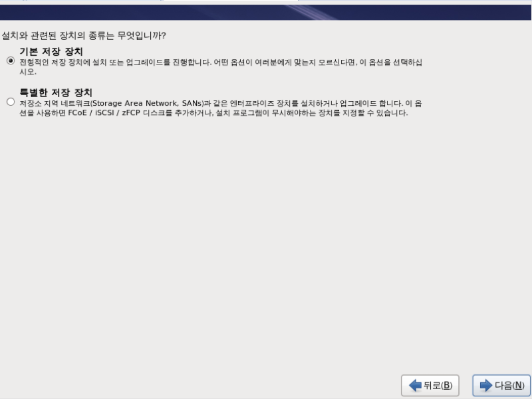Click the 기본 저장 장치 heading
The image size is (532, 399).
[x=51, y=52]
